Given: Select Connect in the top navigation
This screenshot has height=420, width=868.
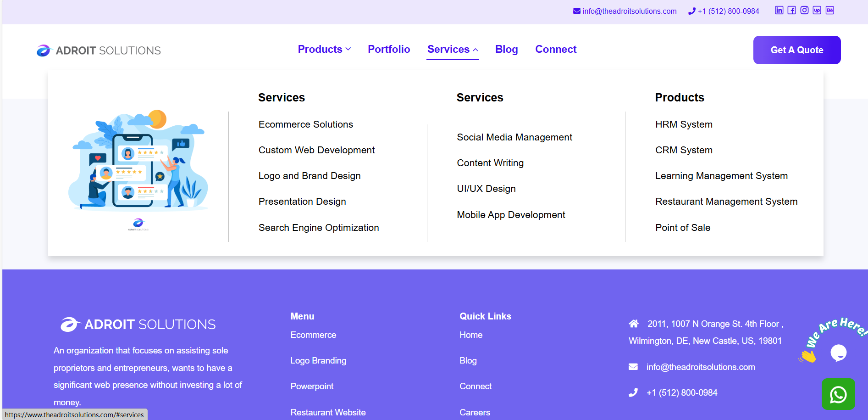Looking at the screenshot, I should click(x=556, y=49).
